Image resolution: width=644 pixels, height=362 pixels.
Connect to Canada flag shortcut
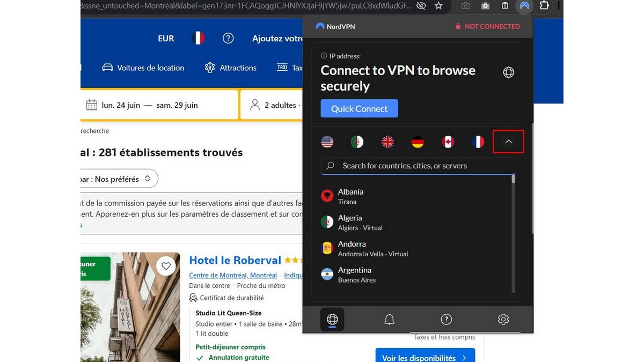(448, 142)
